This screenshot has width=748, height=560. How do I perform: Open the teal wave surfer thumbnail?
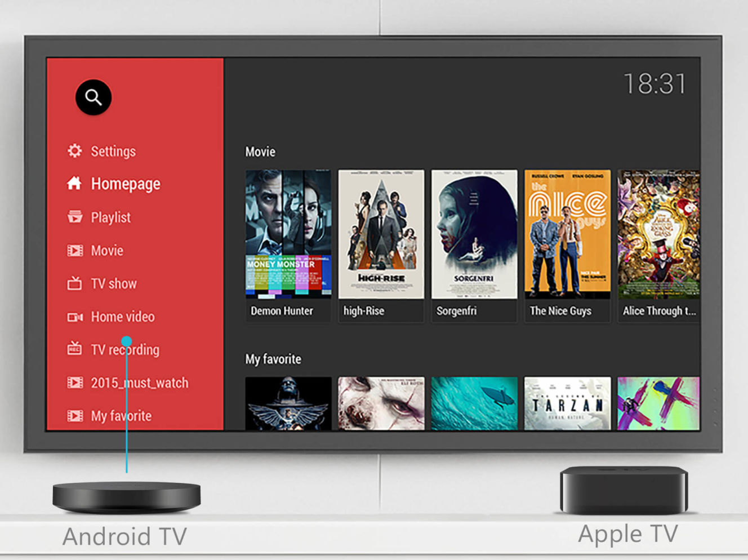click(474, 404)
